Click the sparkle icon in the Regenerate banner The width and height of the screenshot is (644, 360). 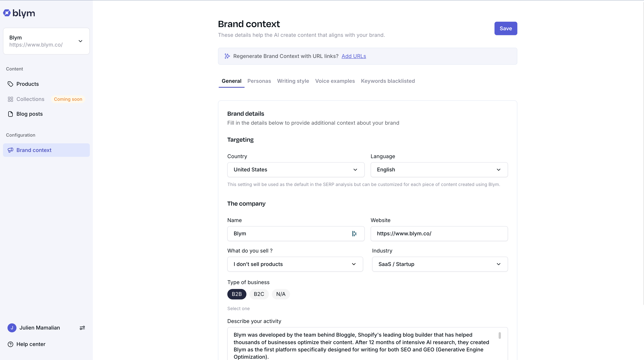coord(227,56)
